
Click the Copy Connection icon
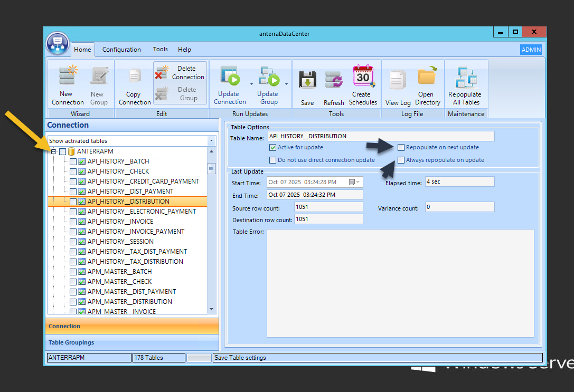tap(134, 77)
